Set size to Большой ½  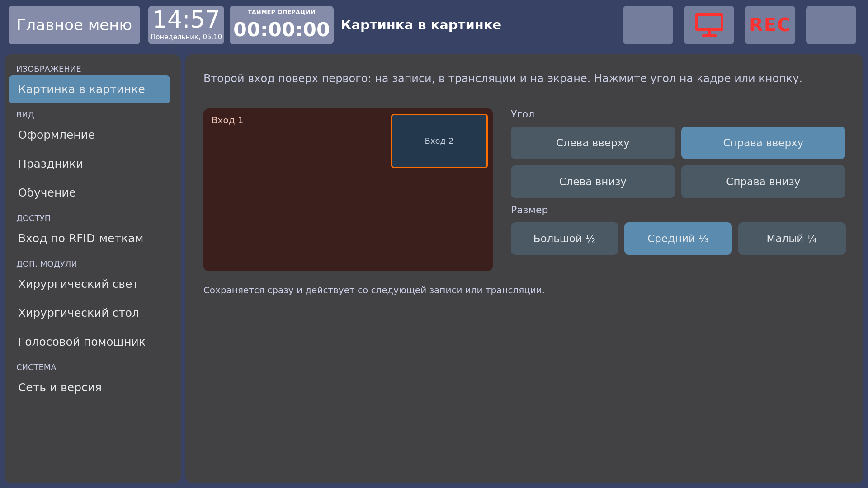click(x=564, y=239)
